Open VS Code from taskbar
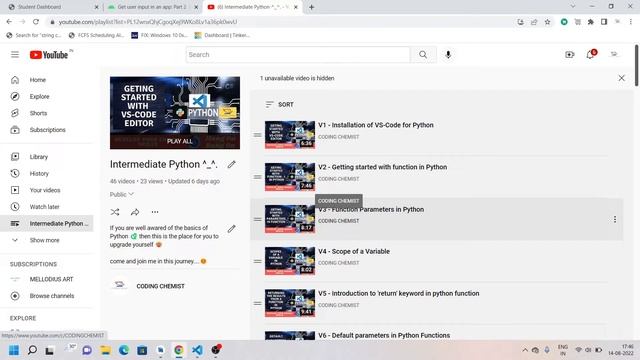This screenshot has width=640, height=360. (x=197, y=350)
